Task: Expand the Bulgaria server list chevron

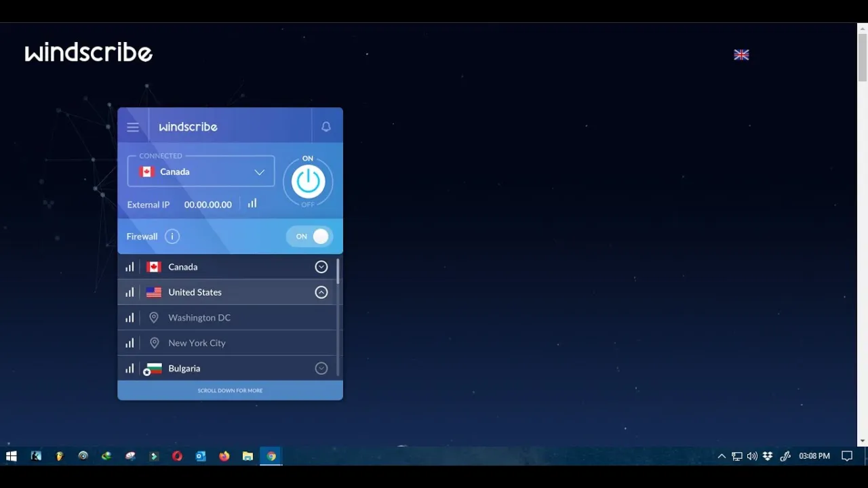Action: pyautogui.click(x=321, y=368)
